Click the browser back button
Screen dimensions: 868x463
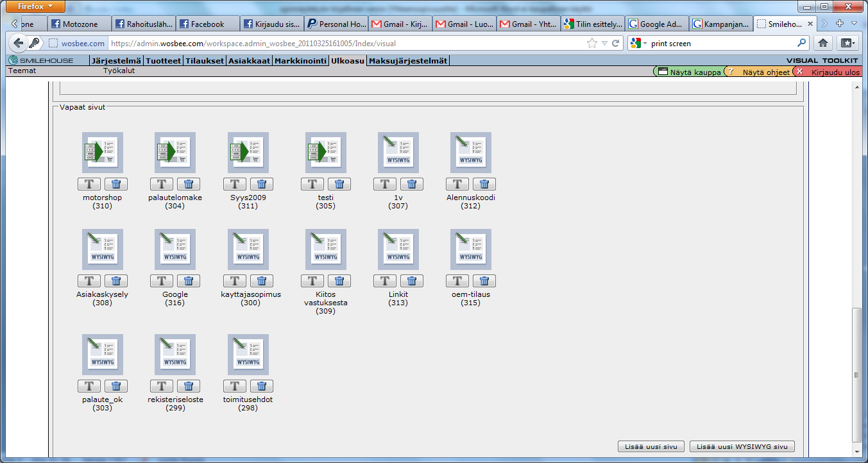pos(19,43)
